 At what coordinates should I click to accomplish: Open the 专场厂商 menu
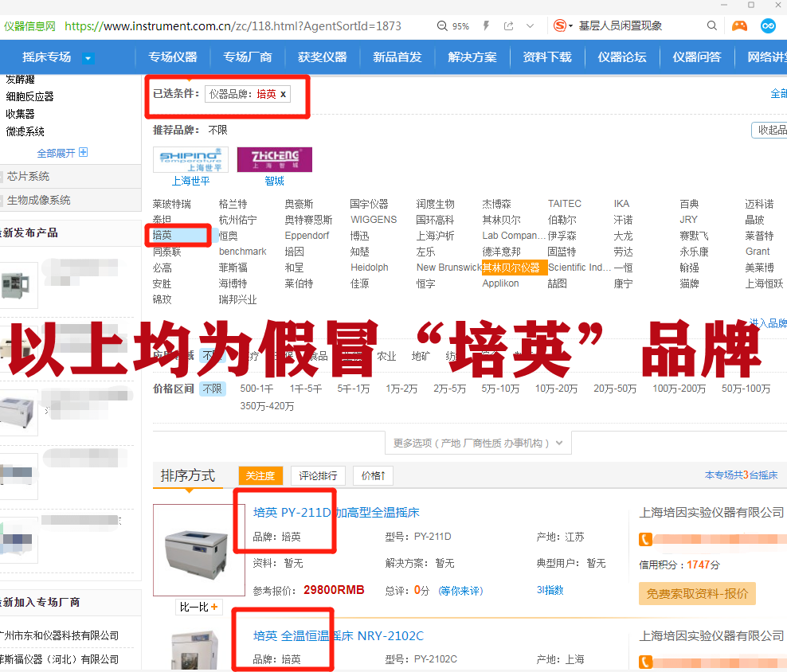coord(248,57)
